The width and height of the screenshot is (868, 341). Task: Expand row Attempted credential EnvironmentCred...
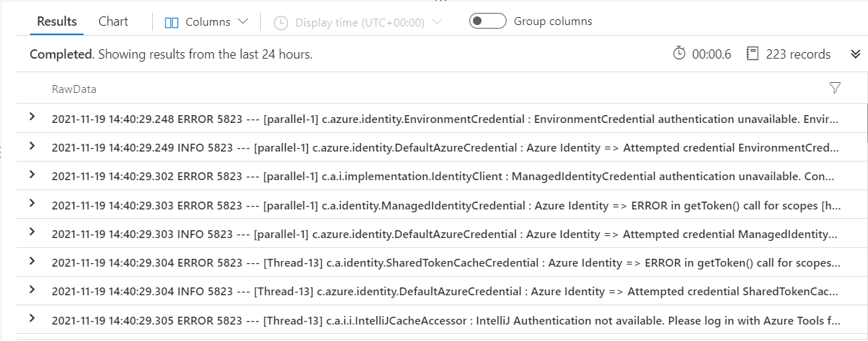(32, 146)
